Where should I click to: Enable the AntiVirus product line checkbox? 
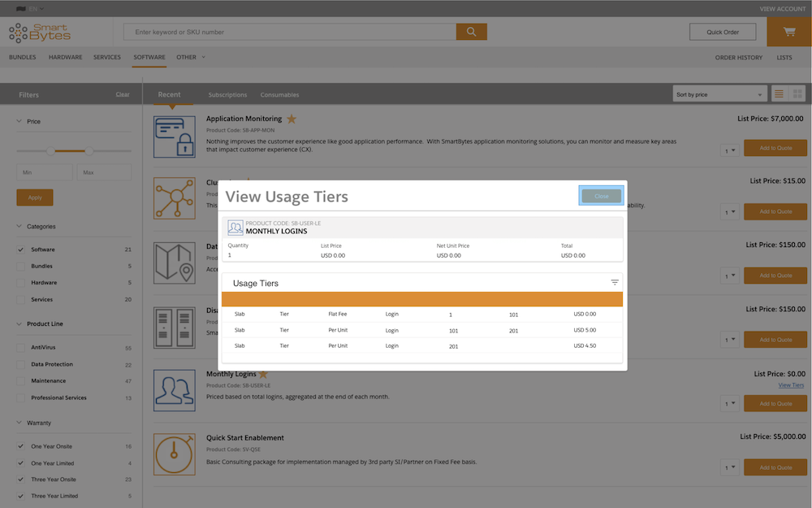(x=21, y=348)
